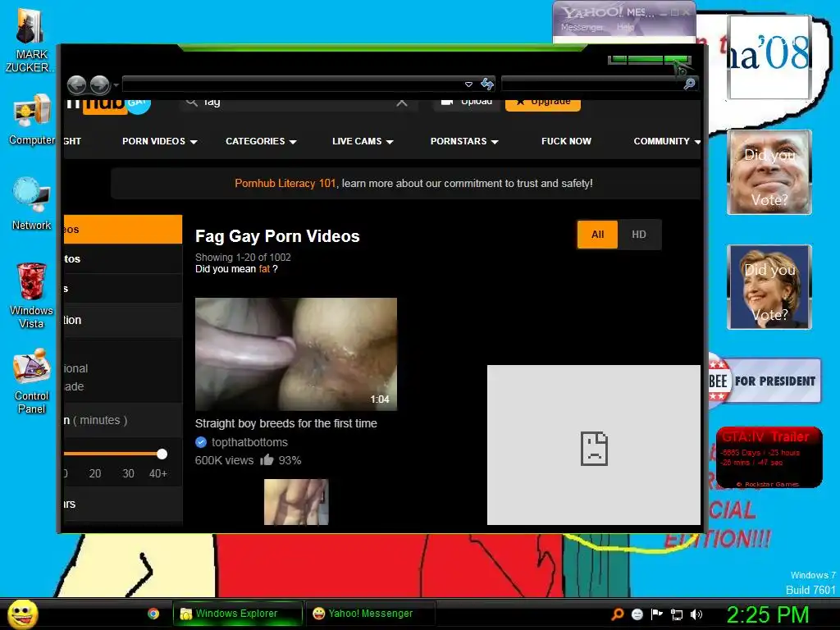Expand the LIVE CAMS dropdown

(363, 141)
